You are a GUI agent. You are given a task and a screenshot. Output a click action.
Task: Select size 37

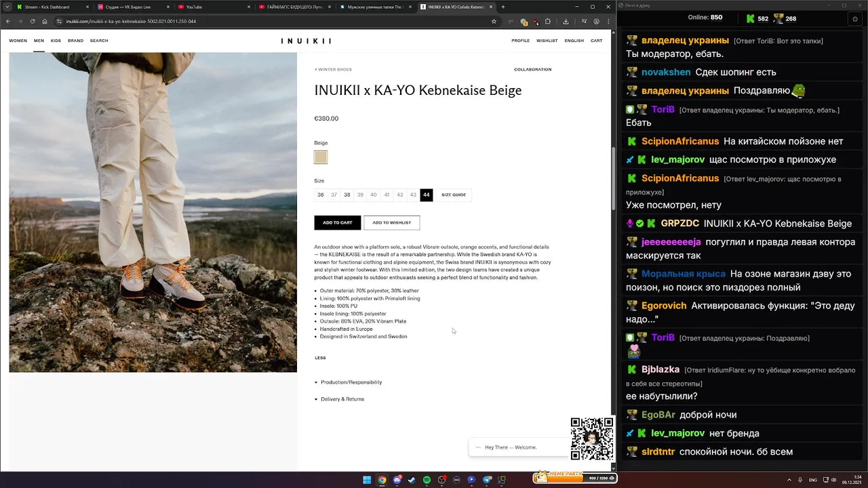coord(334,195)
